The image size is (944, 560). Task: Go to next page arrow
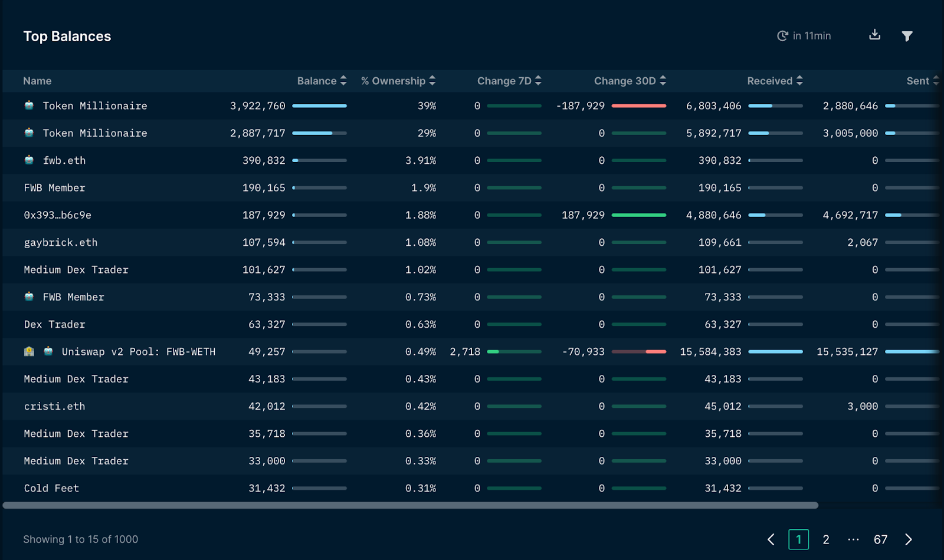tap(908, 539)
